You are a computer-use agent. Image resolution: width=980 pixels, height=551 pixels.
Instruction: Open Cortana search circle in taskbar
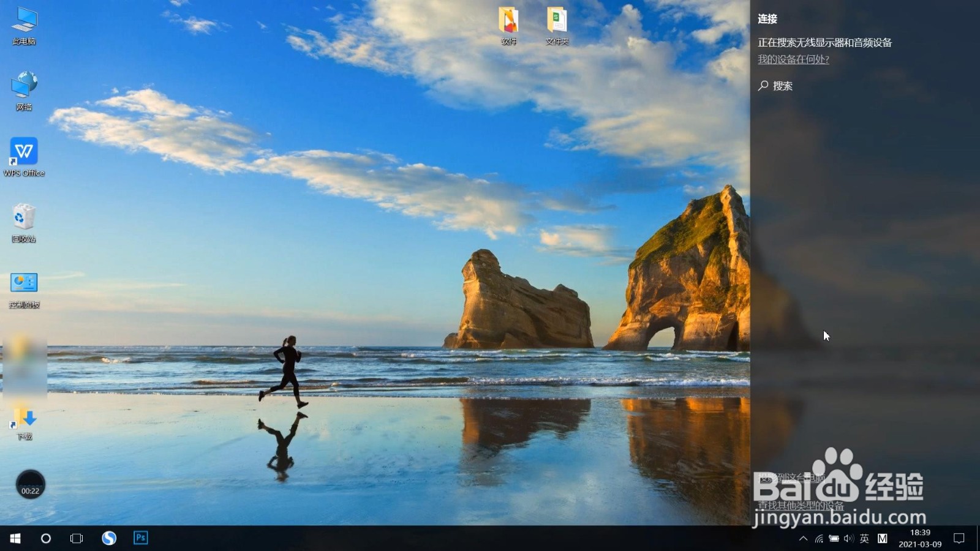click(x=45, y=538)
